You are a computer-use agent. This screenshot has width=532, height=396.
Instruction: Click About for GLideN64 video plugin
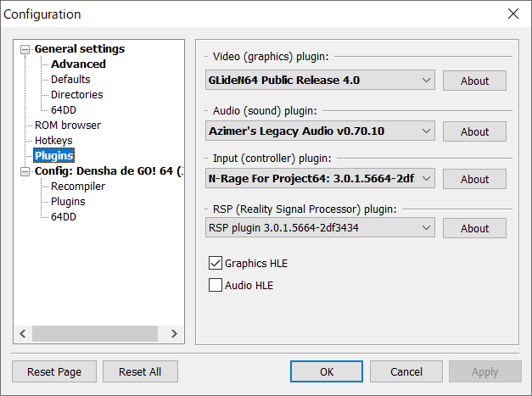474,81
